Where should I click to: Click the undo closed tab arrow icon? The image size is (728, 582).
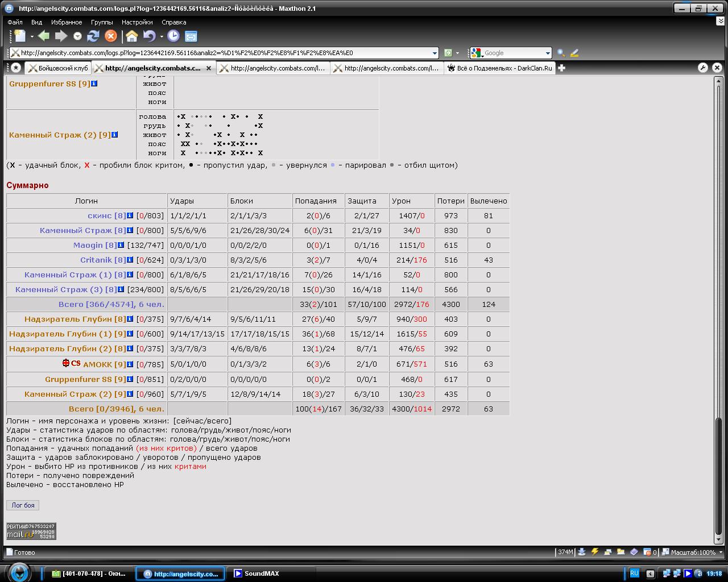click(149, 36)
